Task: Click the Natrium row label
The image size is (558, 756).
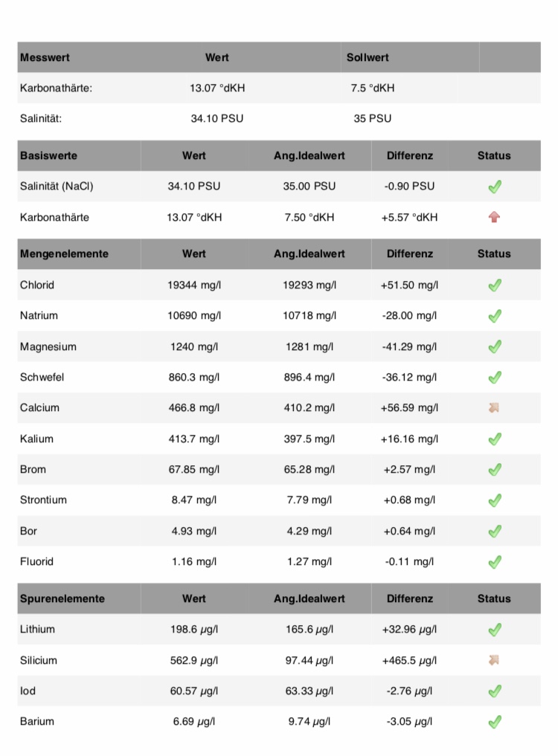Action: [x=39, y=315]
